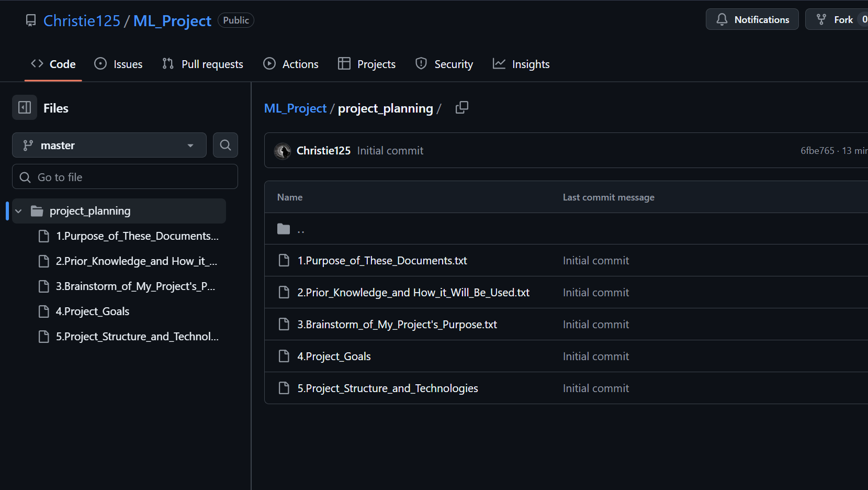
Task: Switch to the Issues tab
Action: pyautogui.click(x=118, y=64)
